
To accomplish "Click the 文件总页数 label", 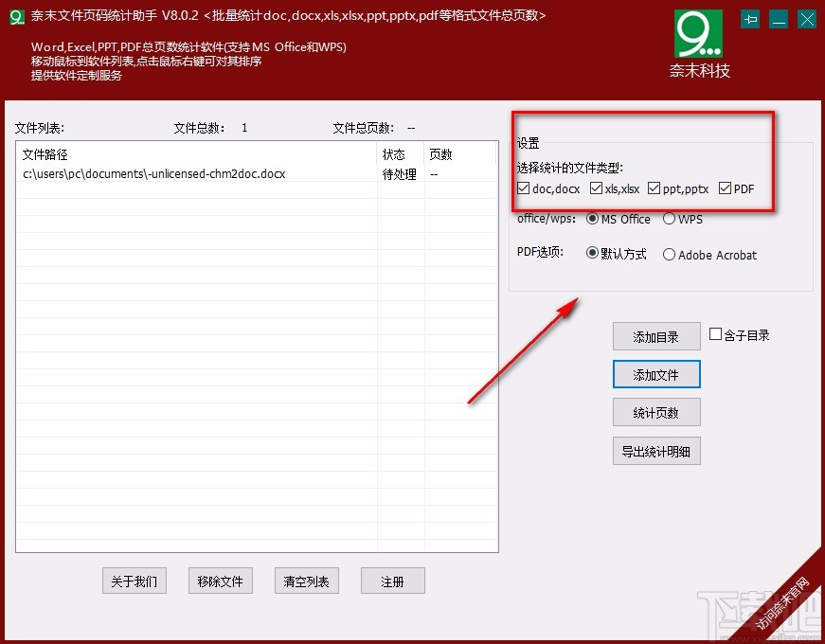I will [364, 128].
